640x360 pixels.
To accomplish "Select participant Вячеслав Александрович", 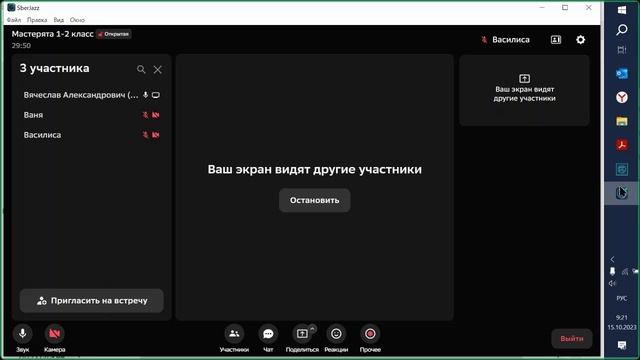I will coord(91,95).
